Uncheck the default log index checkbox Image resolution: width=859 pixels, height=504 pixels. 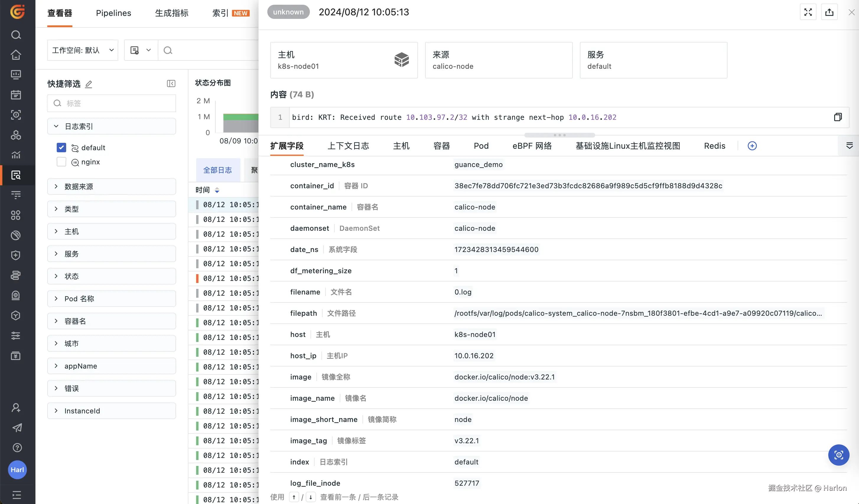point(61,148)
